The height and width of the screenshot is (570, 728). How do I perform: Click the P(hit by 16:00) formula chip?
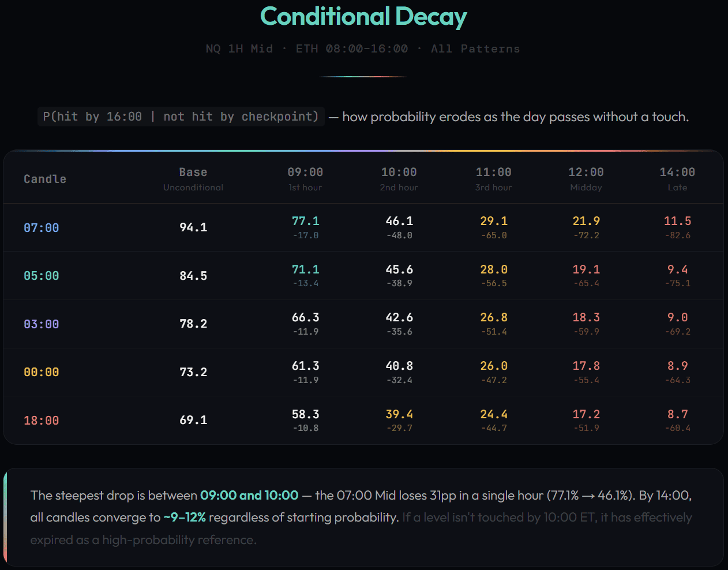[181, 117]
